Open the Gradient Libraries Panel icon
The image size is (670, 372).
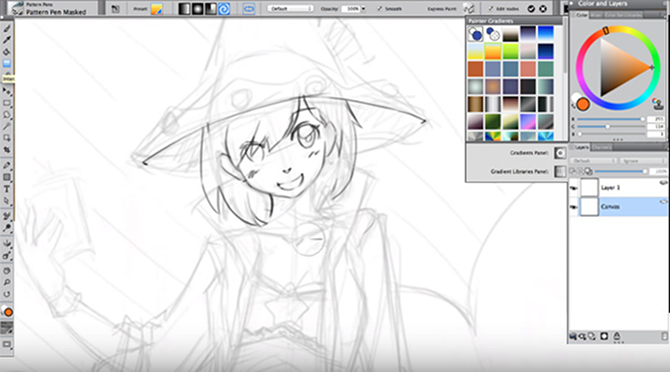click(x=560, y=171)
